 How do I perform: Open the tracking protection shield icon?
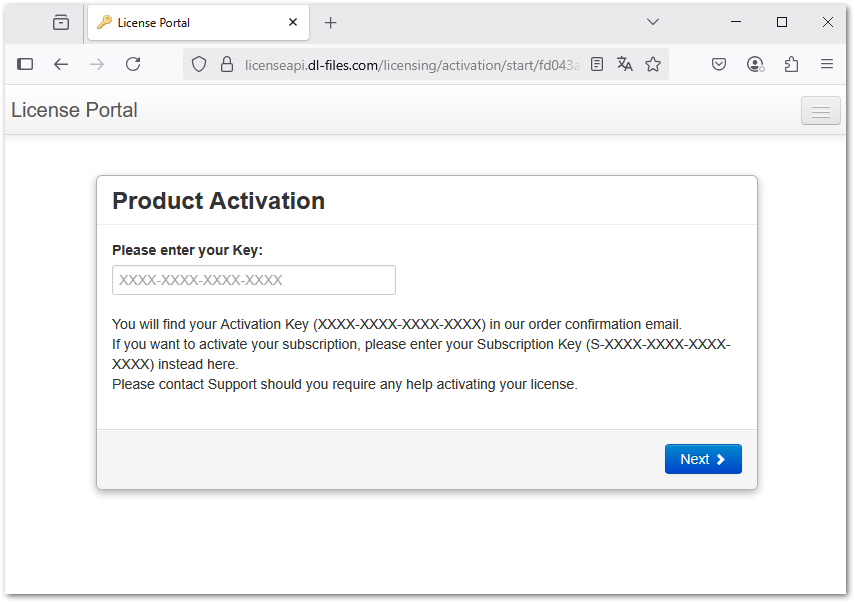tap(199, 64)
